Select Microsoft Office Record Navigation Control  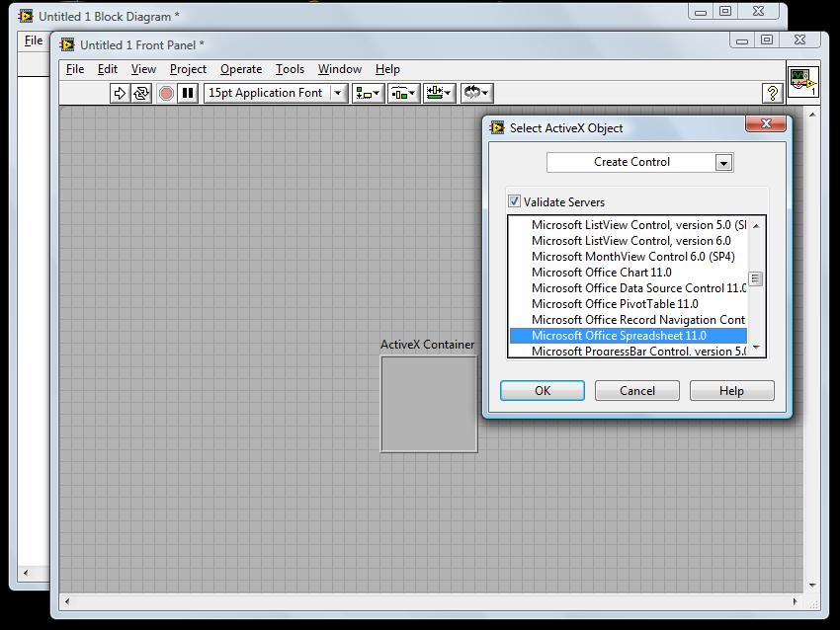click(628, 320)
